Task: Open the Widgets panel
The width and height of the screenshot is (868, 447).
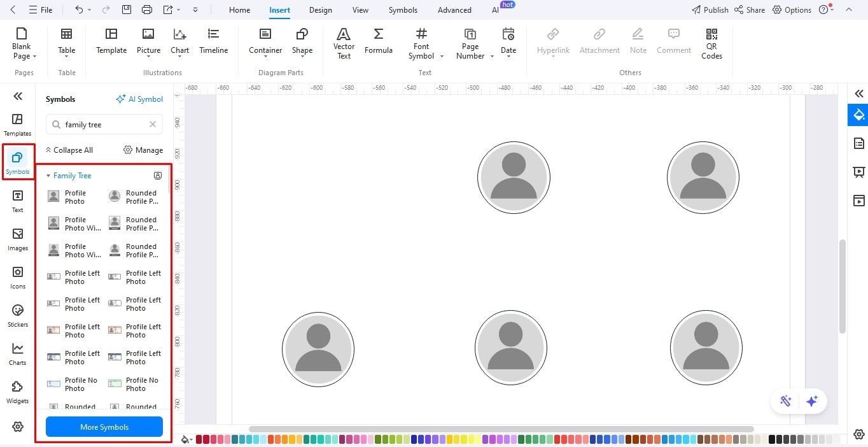Action: [x=17, y=392]
